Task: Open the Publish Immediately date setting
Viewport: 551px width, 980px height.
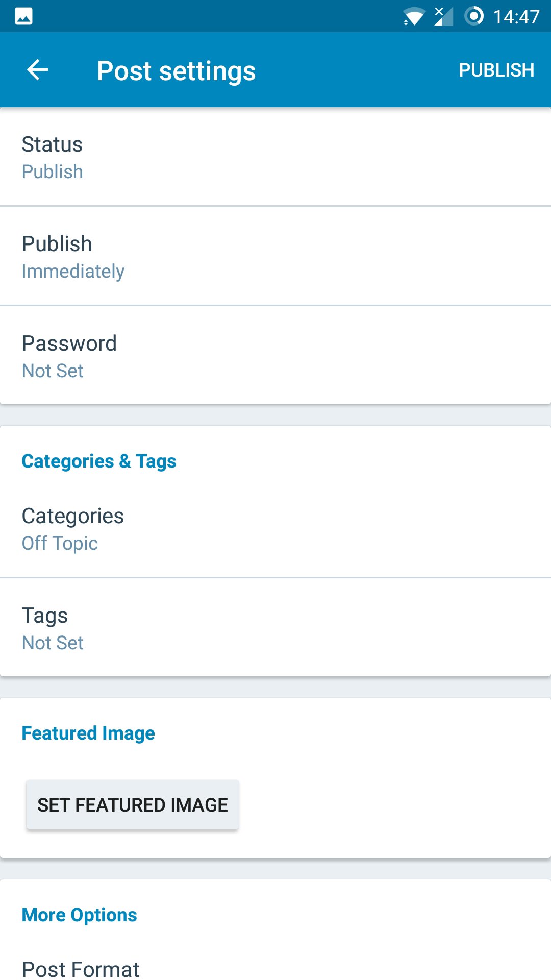Action: coord(275,256)
